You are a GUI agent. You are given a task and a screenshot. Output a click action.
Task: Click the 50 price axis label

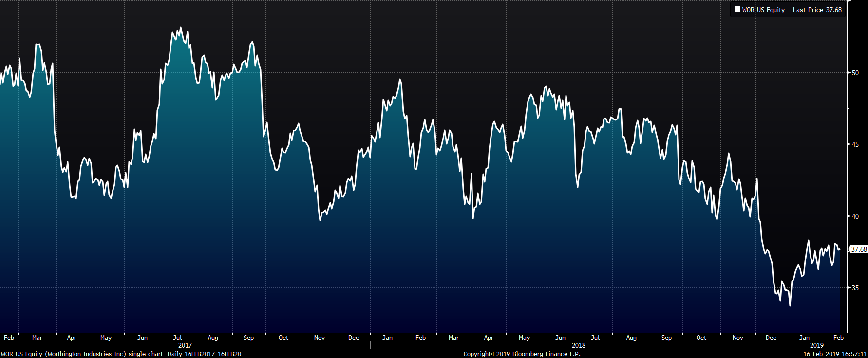[855, 73]
